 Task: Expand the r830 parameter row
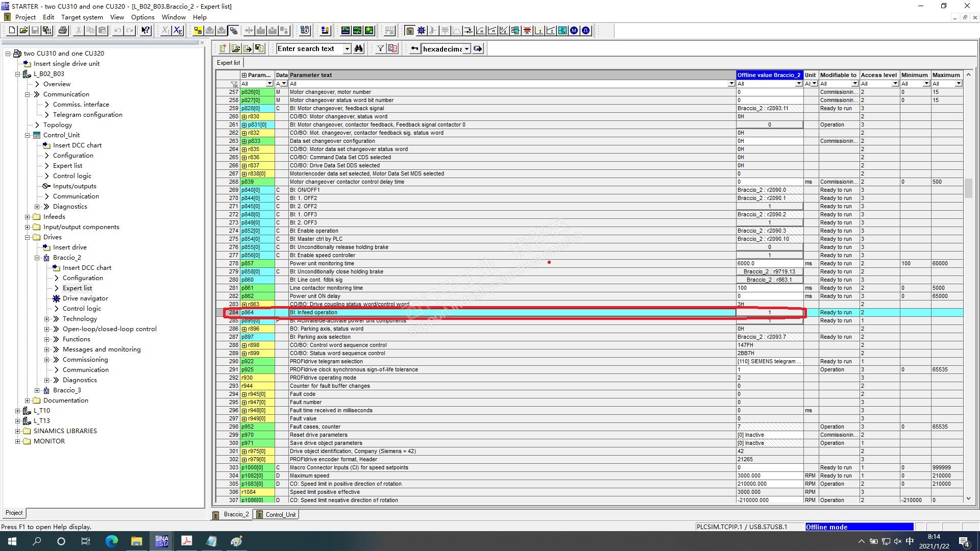244,116
